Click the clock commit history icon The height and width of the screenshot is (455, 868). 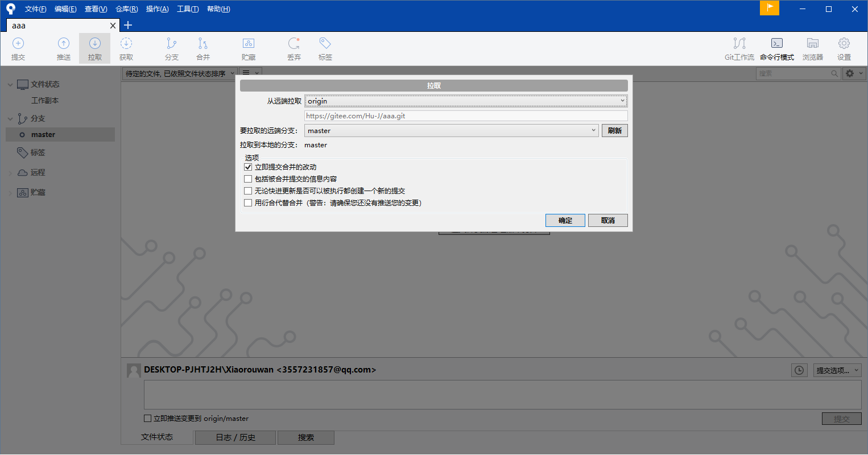(x=799, y=370)
